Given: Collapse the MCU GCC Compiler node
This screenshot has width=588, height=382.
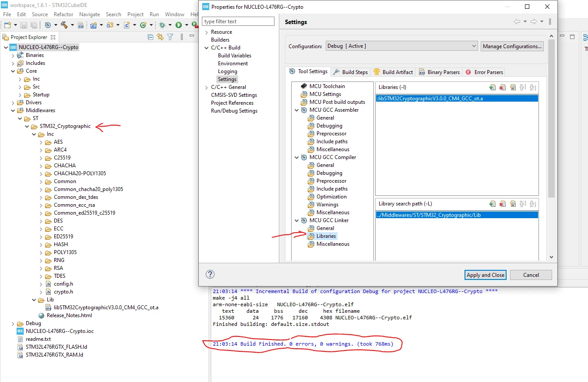Looking at the screenshot, I should tap(297, 157).
